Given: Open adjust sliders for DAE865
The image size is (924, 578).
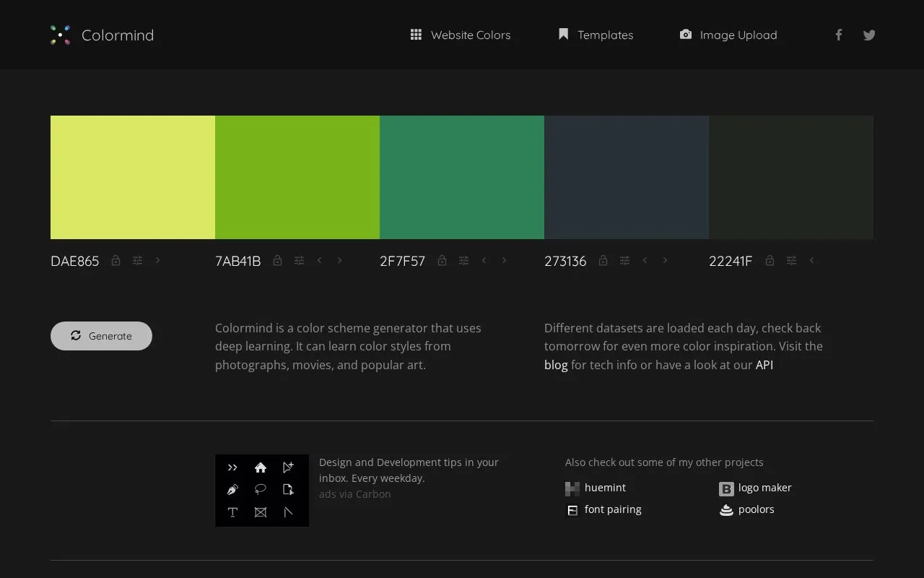Looking at the screenshot, I should (x=137, y=260).
